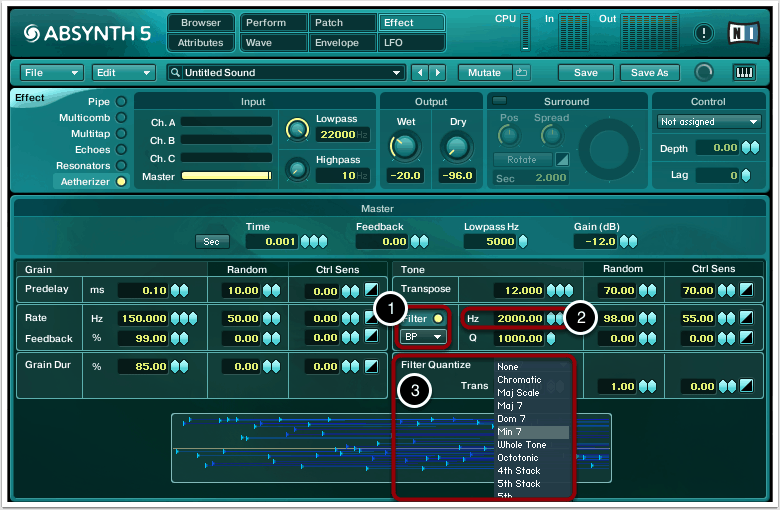Toggle the Tone Filter on/off light
Viewport: 780px width, 510px height.
[x=438, y=318]
